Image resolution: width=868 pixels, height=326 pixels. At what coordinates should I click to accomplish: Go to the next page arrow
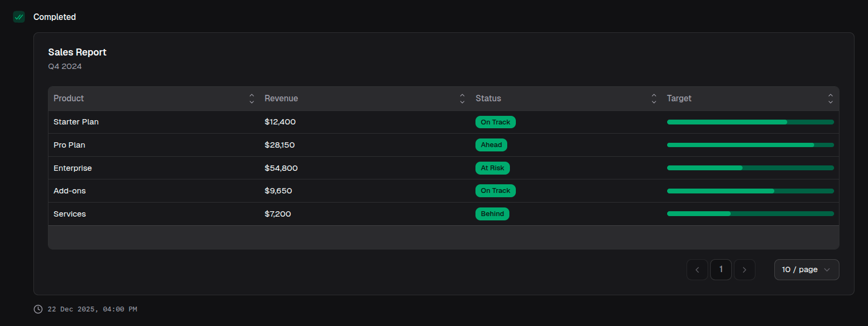pyautogui.click(x=744, y=270)
